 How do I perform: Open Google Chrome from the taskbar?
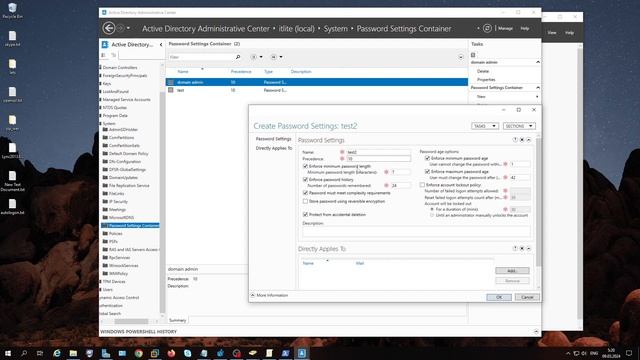click(x=138, y=353)
